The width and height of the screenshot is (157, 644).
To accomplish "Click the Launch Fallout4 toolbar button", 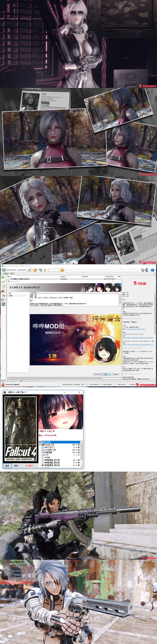I will (9, 270).
